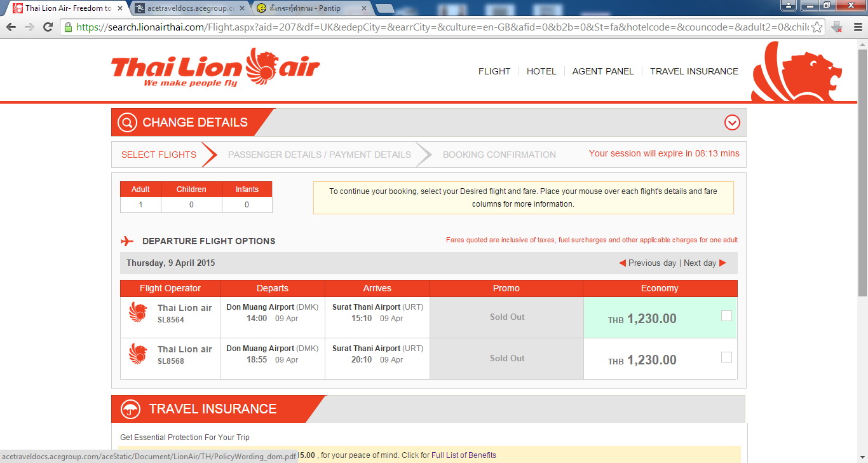Click departure time 14:00
The image size is (868, 463).
click(257, 318)
